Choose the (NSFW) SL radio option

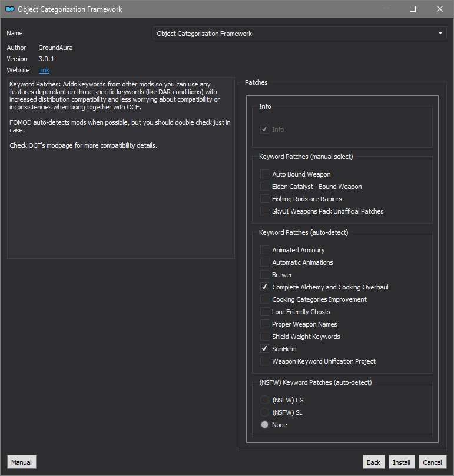(x=264, y=412)
